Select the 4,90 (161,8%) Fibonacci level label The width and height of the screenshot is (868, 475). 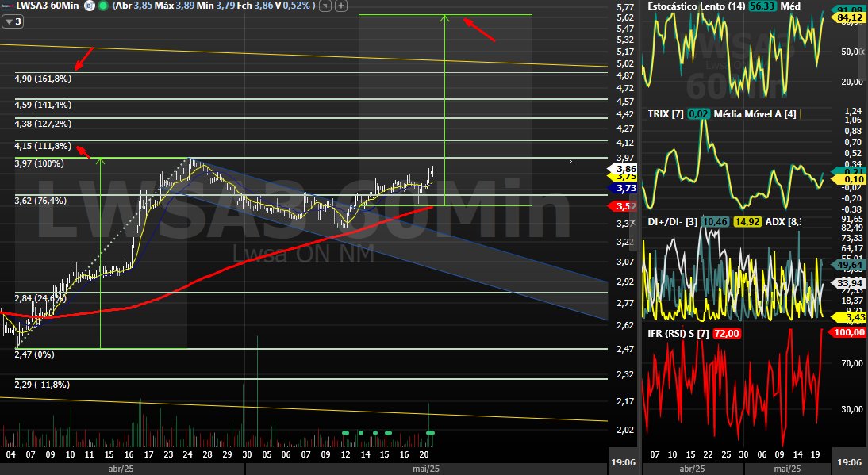[x=43, y=79]
